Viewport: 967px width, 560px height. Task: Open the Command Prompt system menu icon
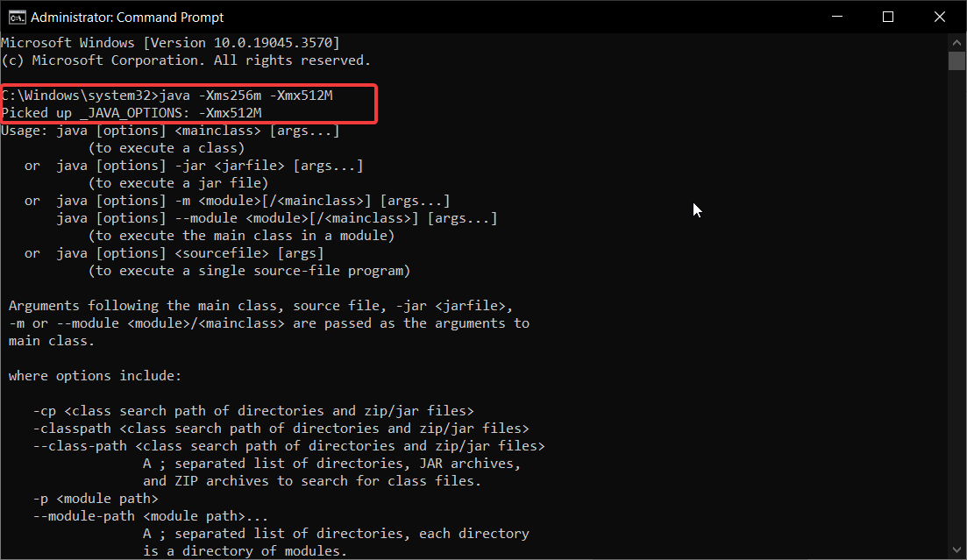tap(17, 18)
